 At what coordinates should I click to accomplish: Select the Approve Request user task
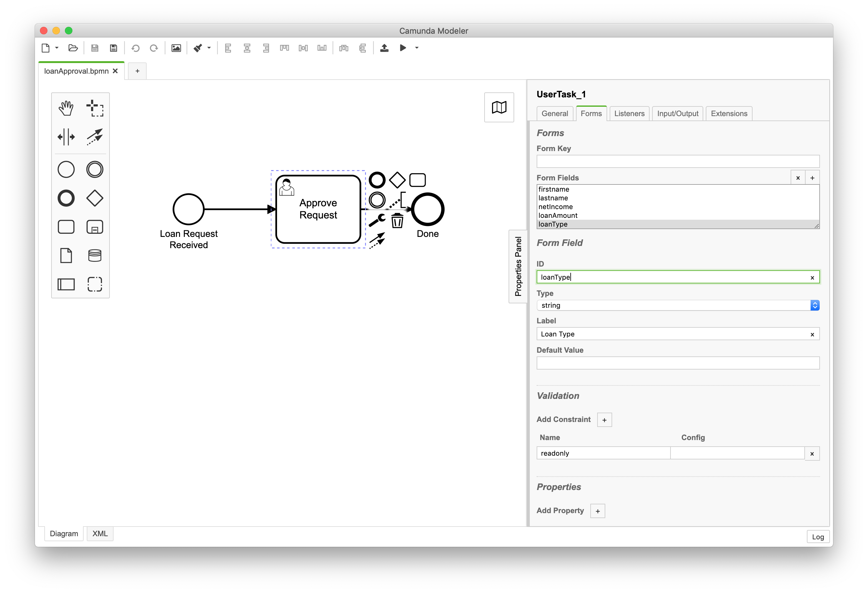pos(318,209)
